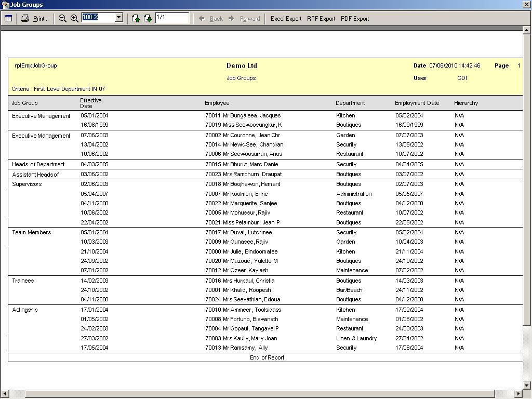Export report using RTF Export
The width and height of the screenshot is (532, 399).
point(321,18)
